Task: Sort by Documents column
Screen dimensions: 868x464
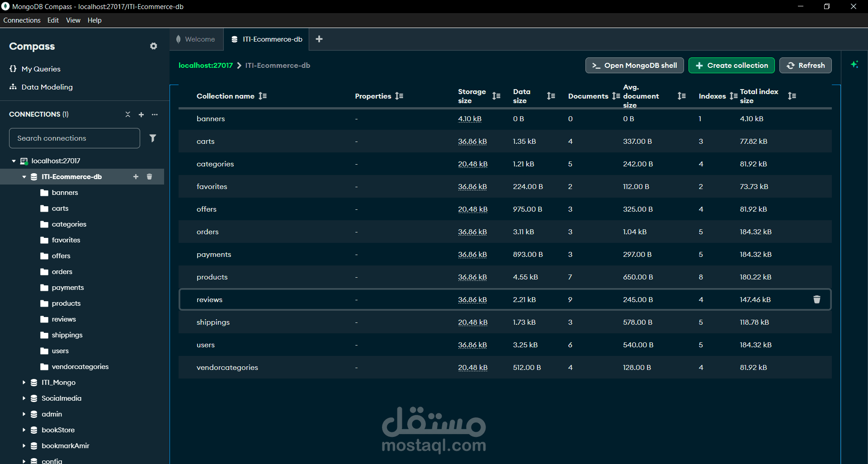Action: 616,96
